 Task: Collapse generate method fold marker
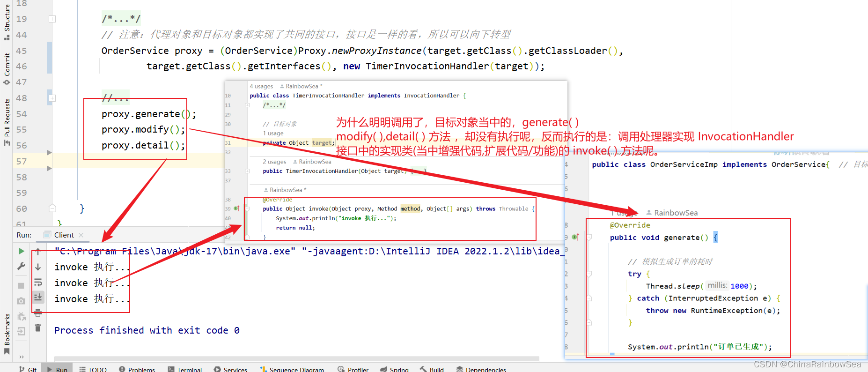pos(589,238)
